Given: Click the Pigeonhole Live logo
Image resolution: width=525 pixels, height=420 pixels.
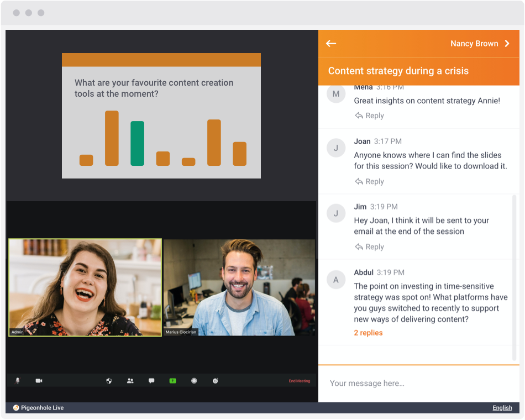Looking at the screenshot, I should [x=38, y=408].
